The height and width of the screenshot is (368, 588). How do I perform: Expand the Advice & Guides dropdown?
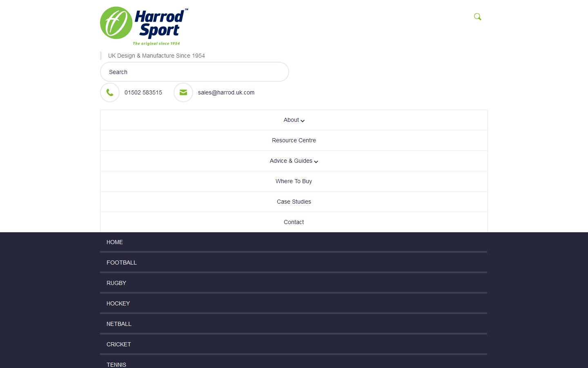click(x=294, y=161)
